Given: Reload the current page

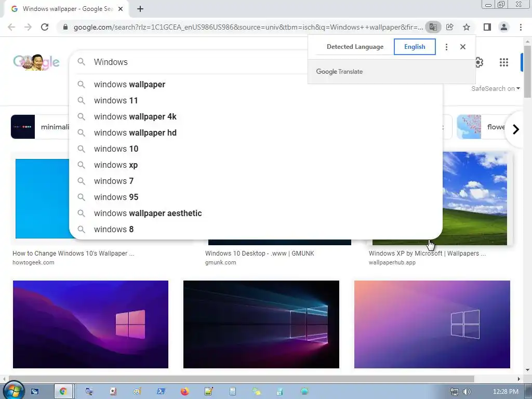Looking at the screenshot, I should coord(45,27).
